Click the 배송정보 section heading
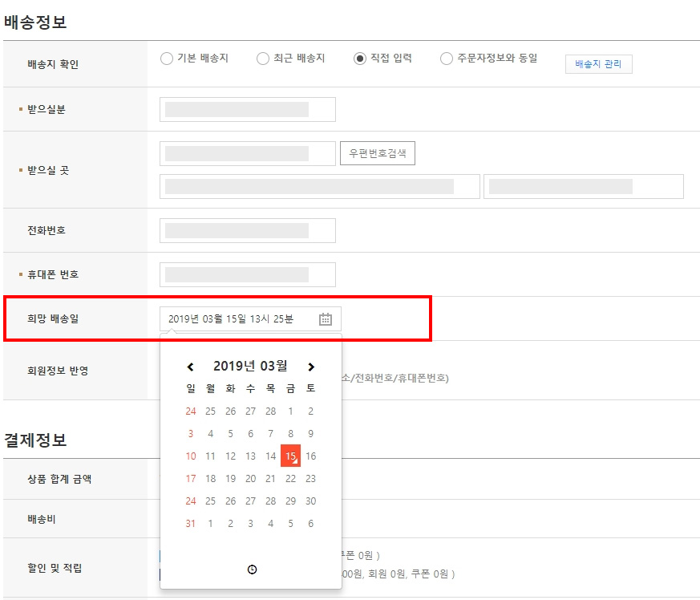 click(35, 22)
